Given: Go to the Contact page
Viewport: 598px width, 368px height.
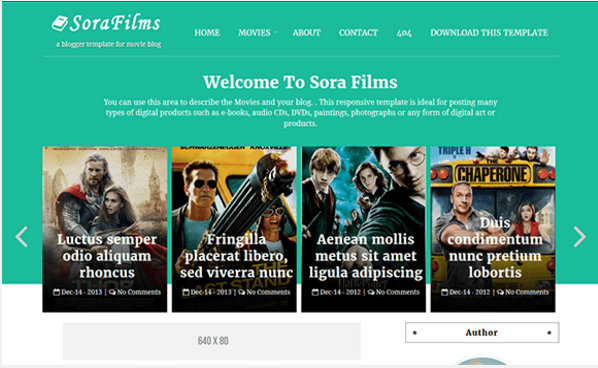Looking at the screenshot, I should point(358,33).
